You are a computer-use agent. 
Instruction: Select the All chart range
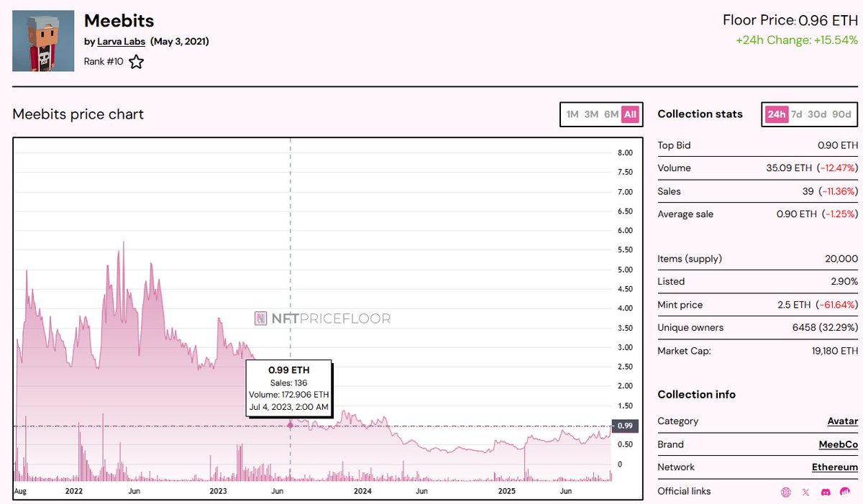[630, 114]
